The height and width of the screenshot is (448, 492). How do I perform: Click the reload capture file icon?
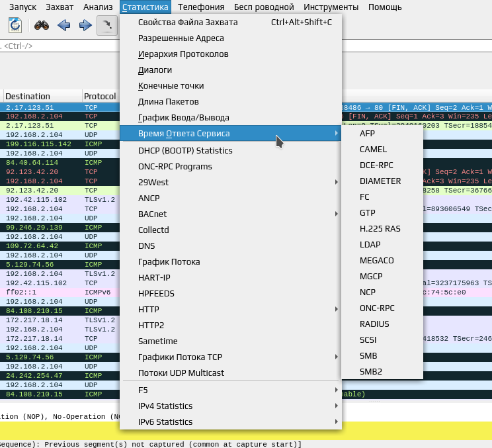(x=15, y=25)
